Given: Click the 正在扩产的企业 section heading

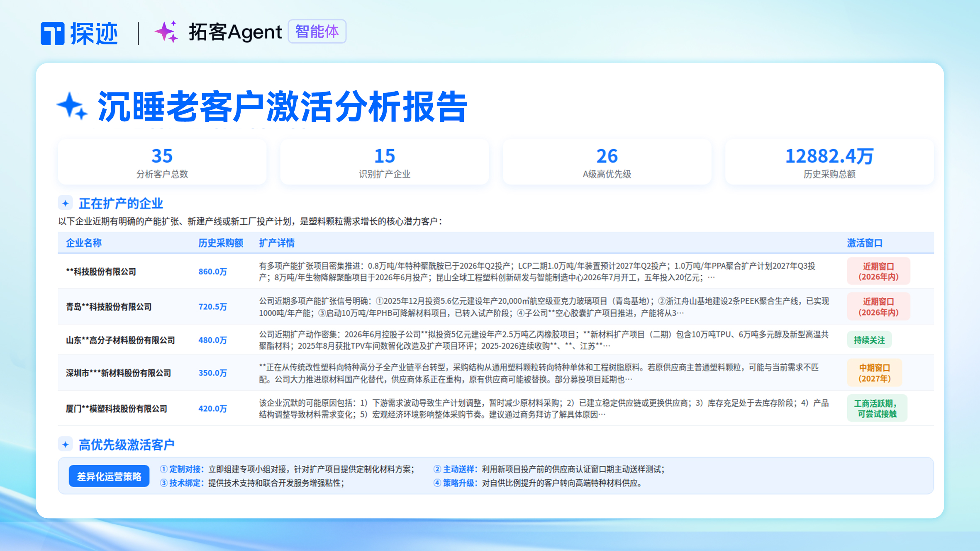Looking at the screenshot, I should (121, 204).
